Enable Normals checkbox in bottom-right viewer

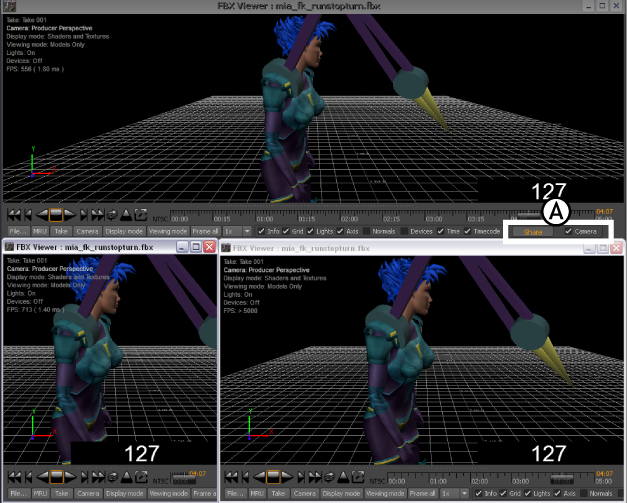[583, 493]
